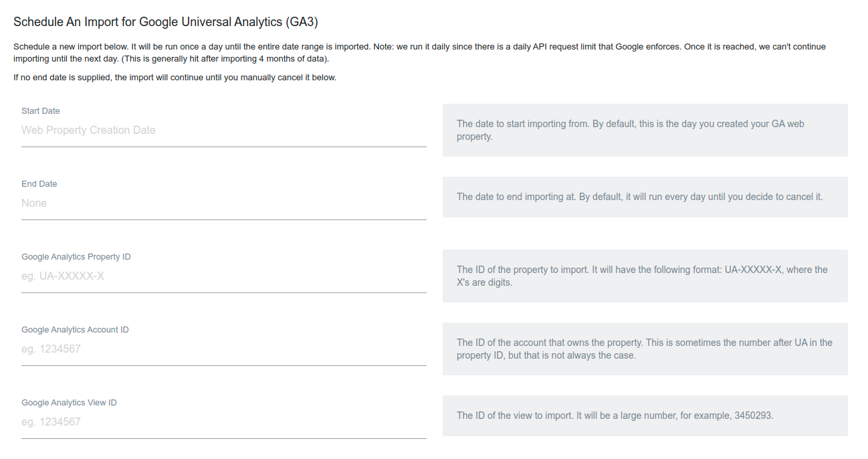
Task: Click the Account ID help description box
Action: pyautogui.click(x=645, y=349)
